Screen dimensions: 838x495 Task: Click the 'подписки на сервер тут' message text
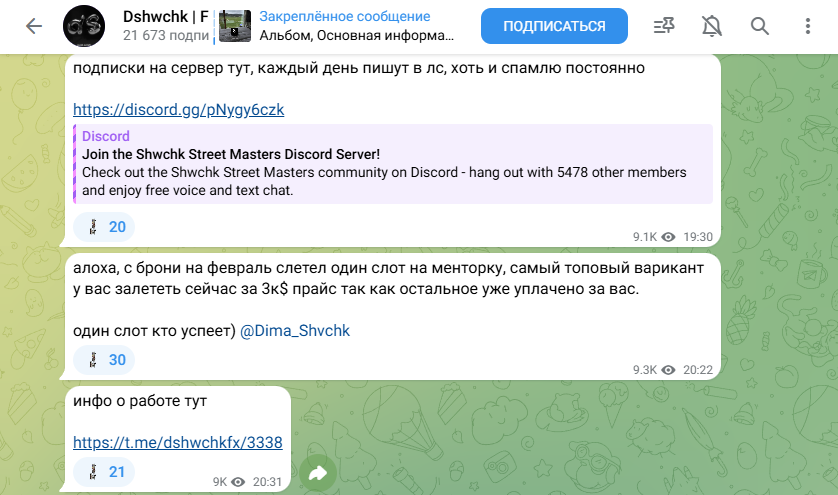click(359, 68)
